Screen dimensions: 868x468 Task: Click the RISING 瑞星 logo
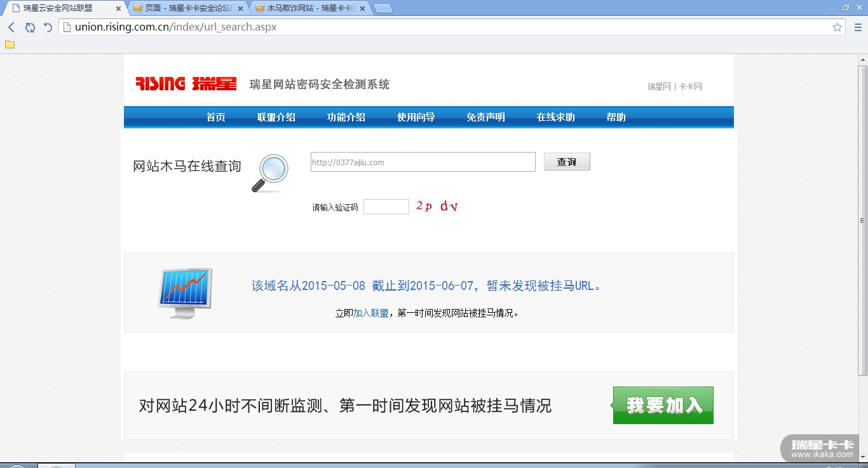tap(186, 84)
